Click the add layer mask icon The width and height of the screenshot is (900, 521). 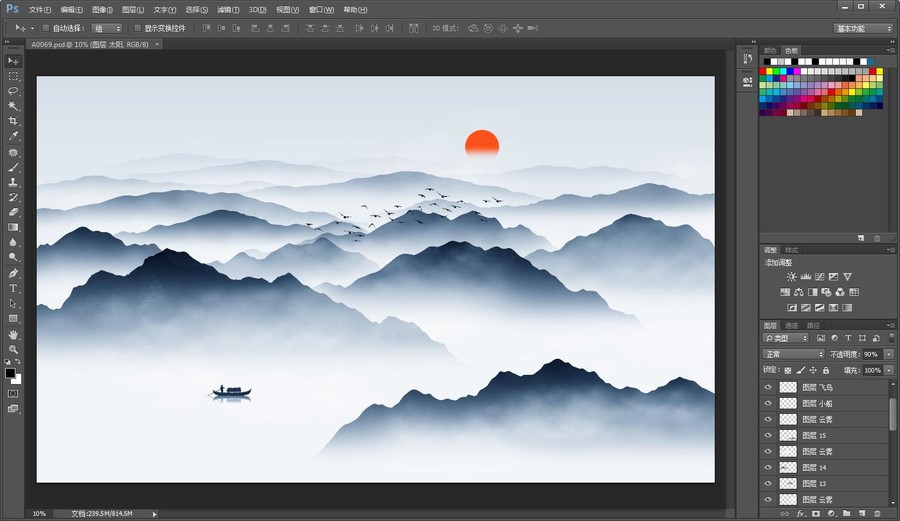tap(816, 514)
